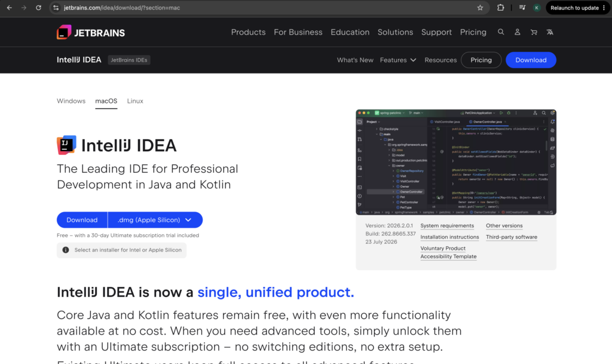612x364 pixels.
Task: Click outlined Pricing button in subheader
Action: pyautogui.click(x=481, y=60)
